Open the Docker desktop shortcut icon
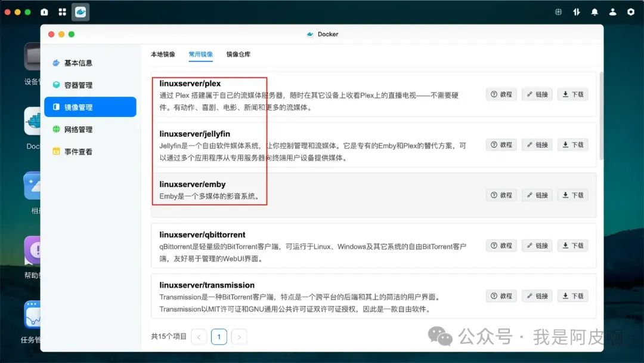 tap(32, 121)
